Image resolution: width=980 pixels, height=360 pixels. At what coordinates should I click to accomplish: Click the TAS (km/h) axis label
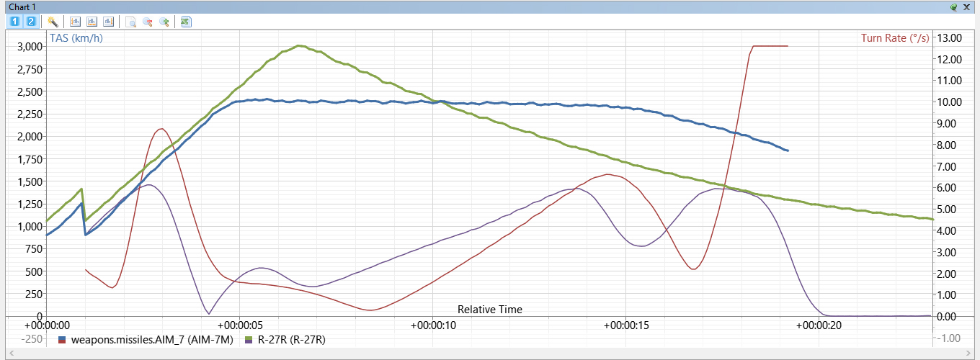tap(76, 38)
